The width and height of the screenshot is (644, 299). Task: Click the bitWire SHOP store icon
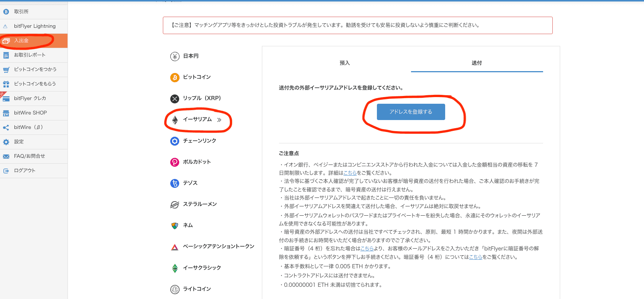[6, 113]
